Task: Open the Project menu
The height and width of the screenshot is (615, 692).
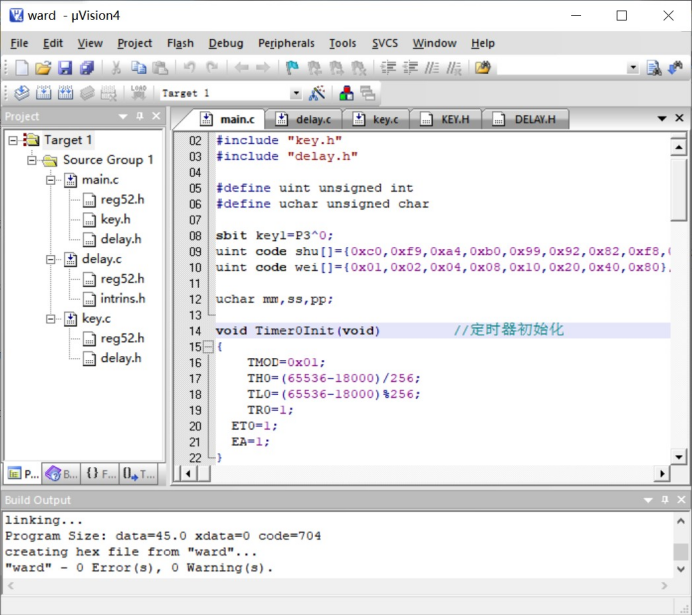Action: [135, 43]
